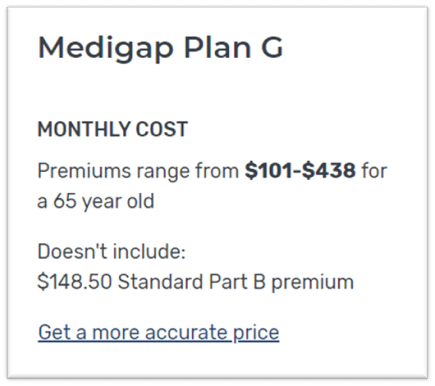Click the word "price" in the link
The image size is (435, 386).
[x=256, y=333]
